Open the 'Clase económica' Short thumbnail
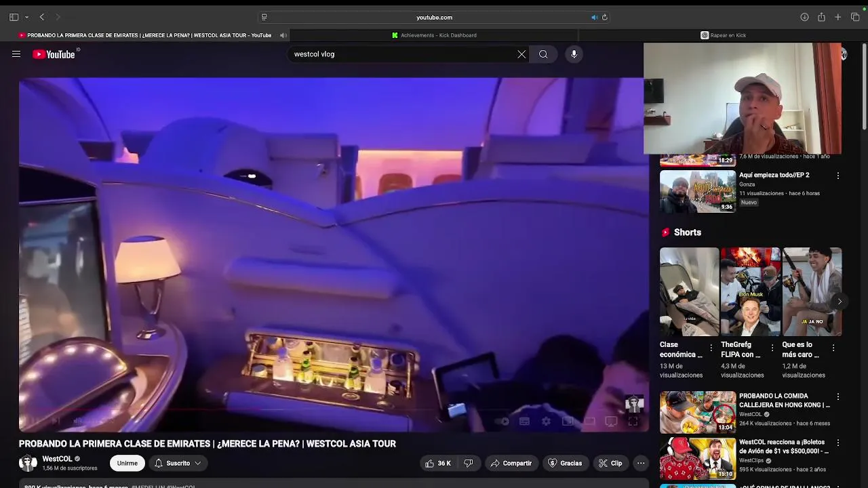 pyautogui.click(x=689, y=291)
